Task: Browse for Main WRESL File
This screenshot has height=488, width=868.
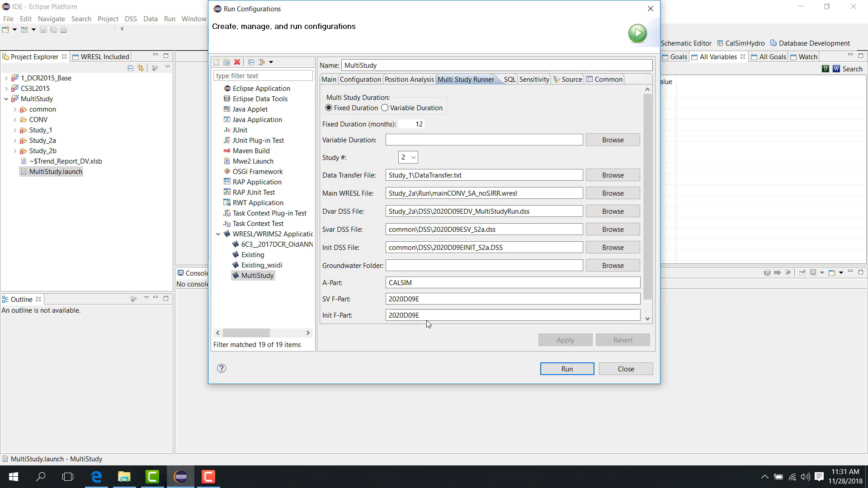Action: (613, 193)
